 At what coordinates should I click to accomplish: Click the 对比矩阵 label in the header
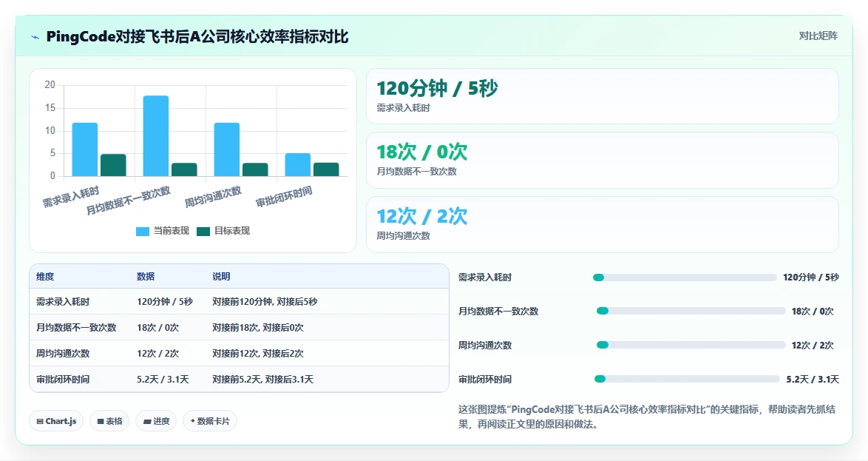[x=818, y=36]
